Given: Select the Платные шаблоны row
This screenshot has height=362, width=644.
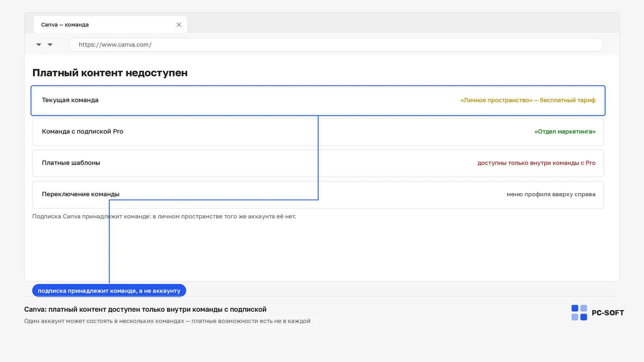Looking at the screenshot, I should coord(318,163).
